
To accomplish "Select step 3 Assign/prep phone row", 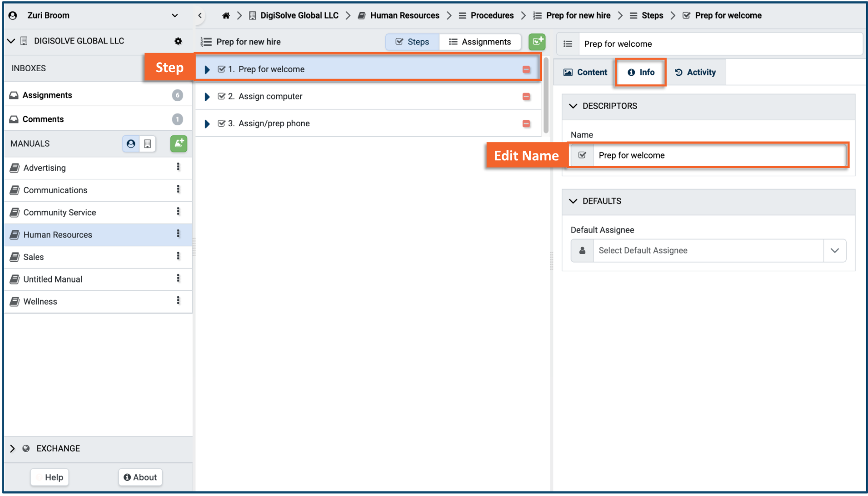I will 369,123.
